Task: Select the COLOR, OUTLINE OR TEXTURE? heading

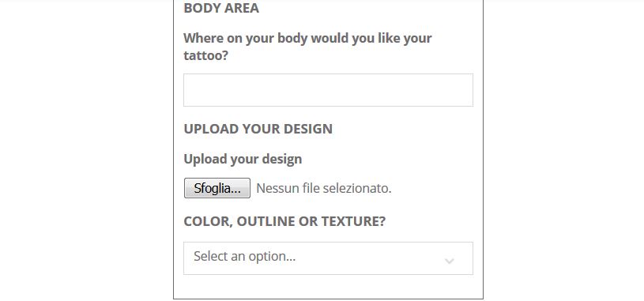Action: (x=284, y=221)
